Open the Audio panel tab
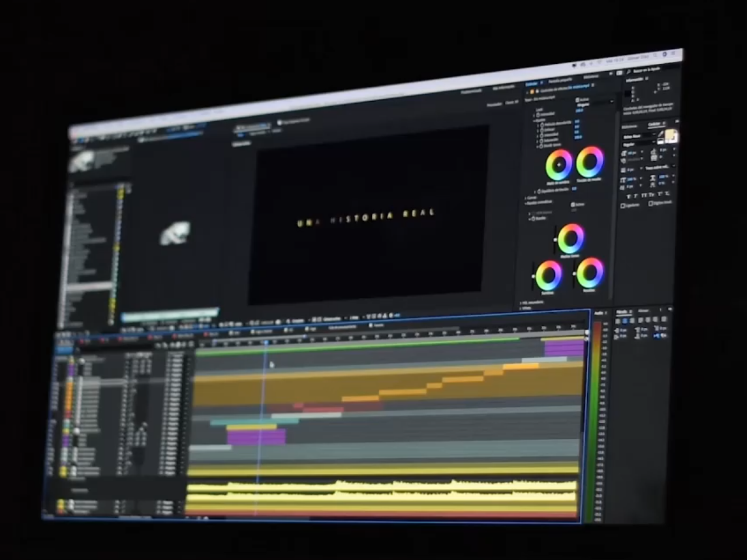The height and width of the screenshot is (560, 747). pos(599,314)
